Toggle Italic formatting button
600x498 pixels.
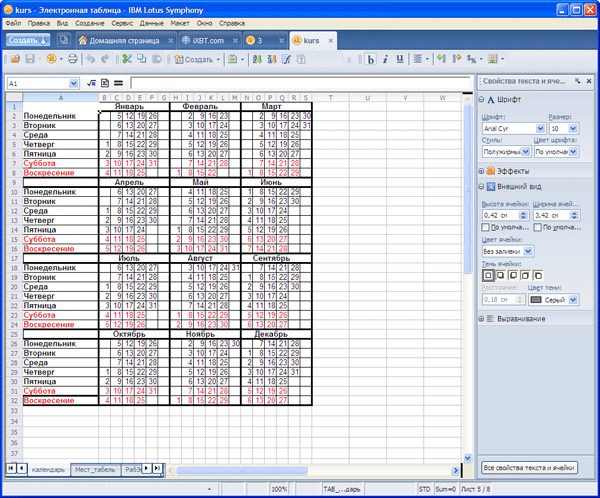pyautogui.click(x=385, y=59)
